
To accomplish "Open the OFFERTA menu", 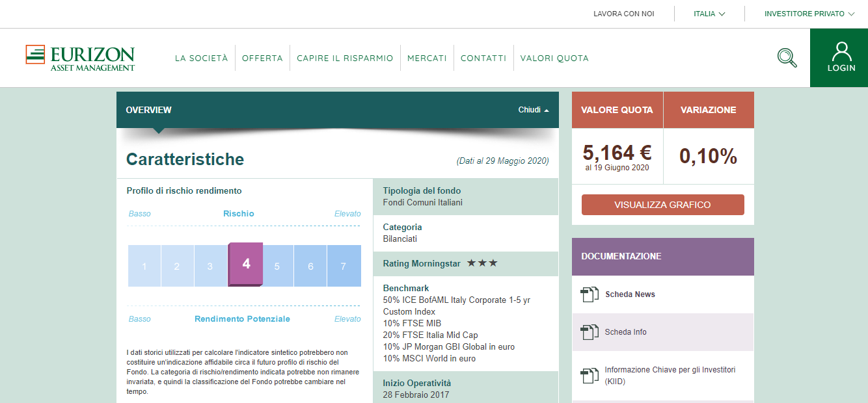I will point(262,58).
